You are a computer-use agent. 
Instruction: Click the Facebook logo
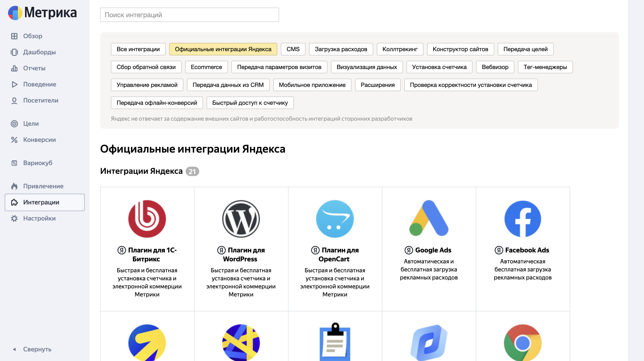tap(523, 219)
